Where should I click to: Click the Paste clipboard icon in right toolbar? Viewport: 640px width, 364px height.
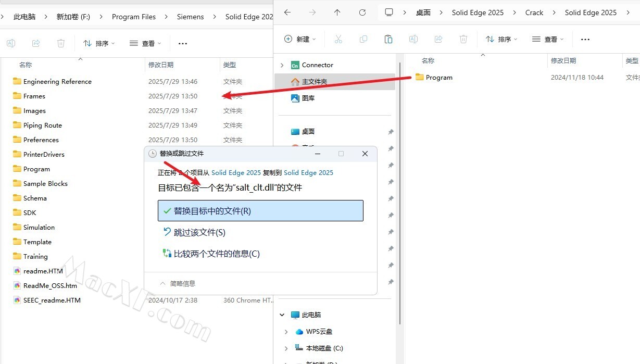(x=388, y=39)
